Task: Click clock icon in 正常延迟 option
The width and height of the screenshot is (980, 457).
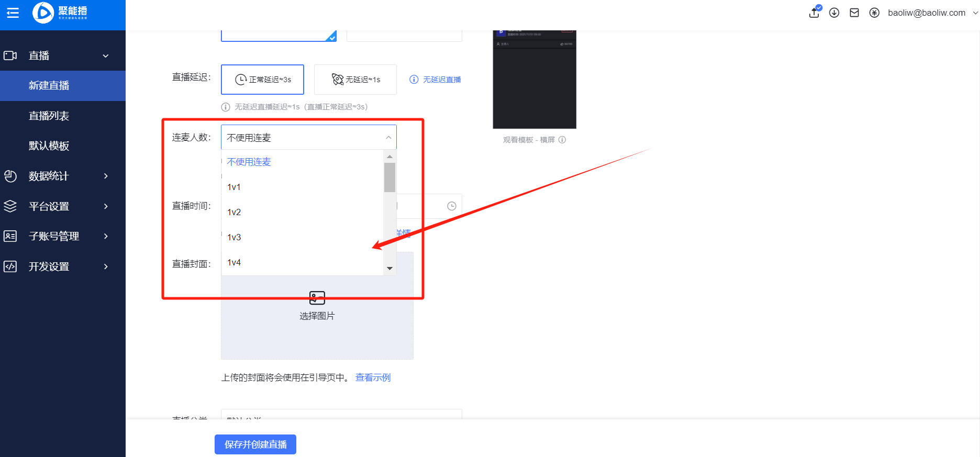Action: pos(240,80)
